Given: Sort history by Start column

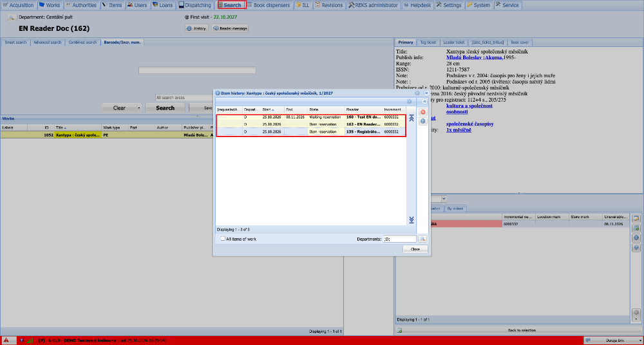Looking at the screenshot, I should (x=272, y=109).
